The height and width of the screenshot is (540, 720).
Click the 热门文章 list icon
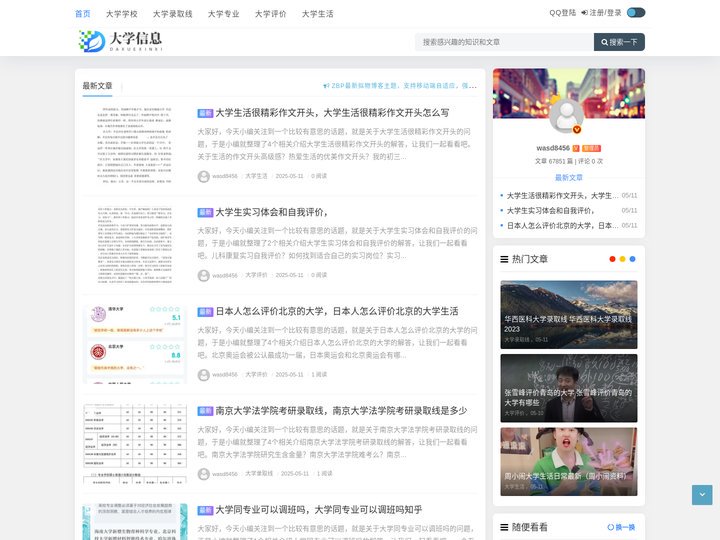(504, 259)
